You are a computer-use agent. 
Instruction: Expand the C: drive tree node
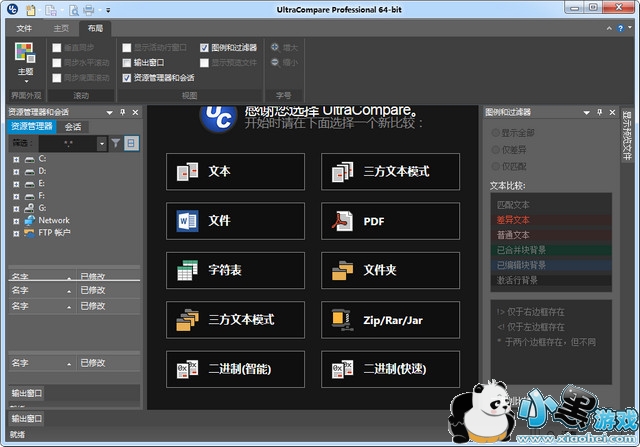[16, 160]
